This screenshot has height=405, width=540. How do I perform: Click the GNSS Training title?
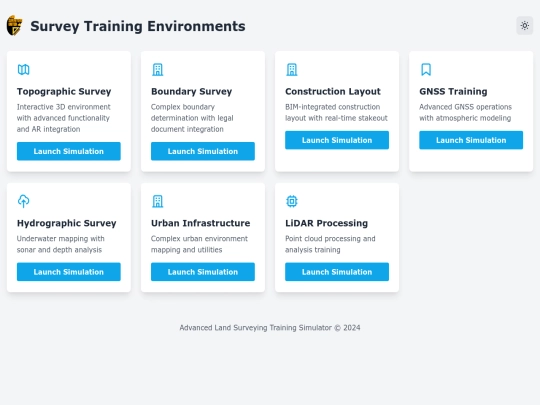coord(453,92)
